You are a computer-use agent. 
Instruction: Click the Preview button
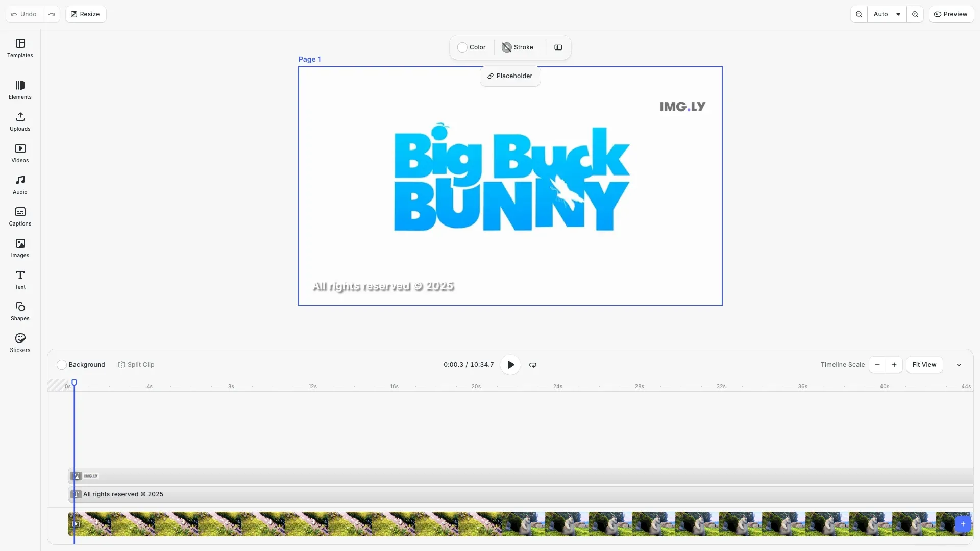pos(951,14)
